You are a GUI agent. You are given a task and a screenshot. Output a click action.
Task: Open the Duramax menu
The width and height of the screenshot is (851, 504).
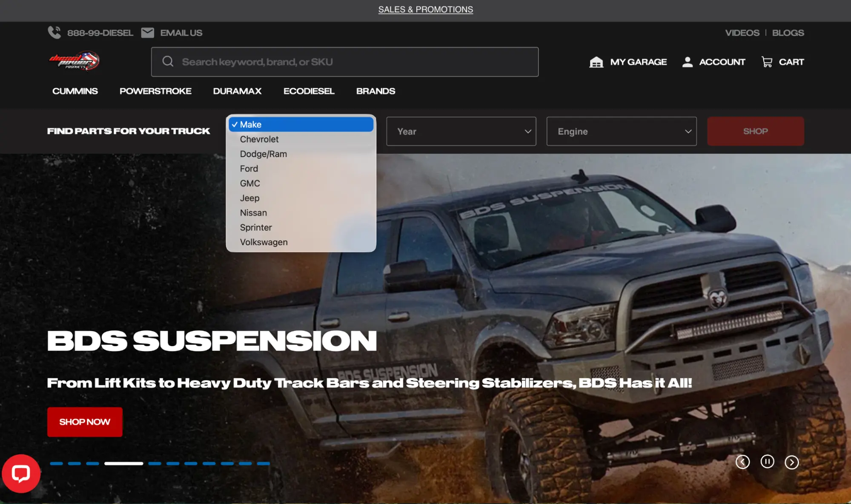tap(237, 91)
